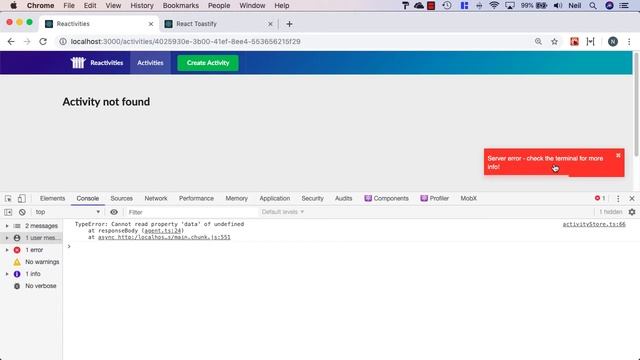Dismiss the server error toast
640x360 pixels.
[x=618, y=156]
